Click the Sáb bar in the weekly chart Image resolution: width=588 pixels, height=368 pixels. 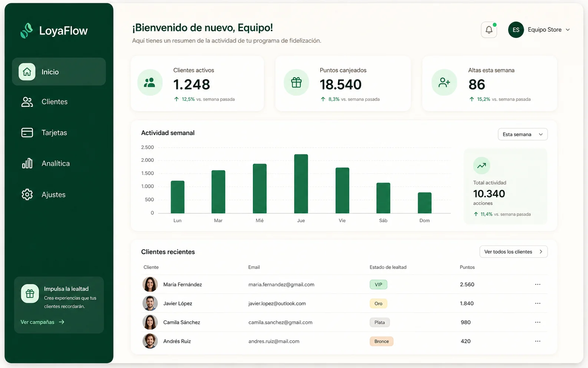click(383, 198)
